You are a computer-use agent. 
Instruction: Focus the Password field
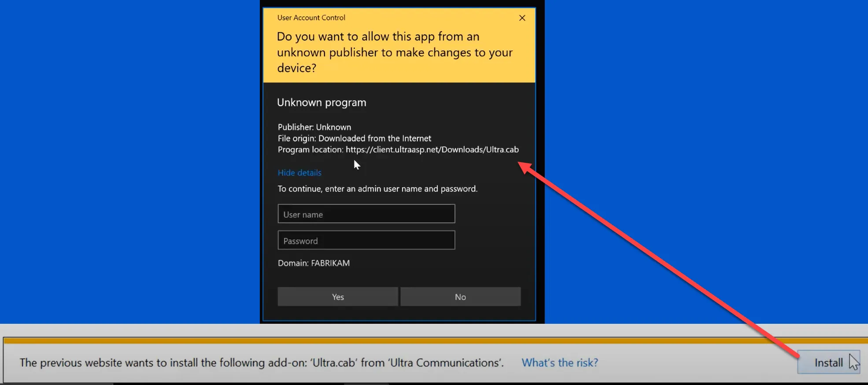pos(366,241)
